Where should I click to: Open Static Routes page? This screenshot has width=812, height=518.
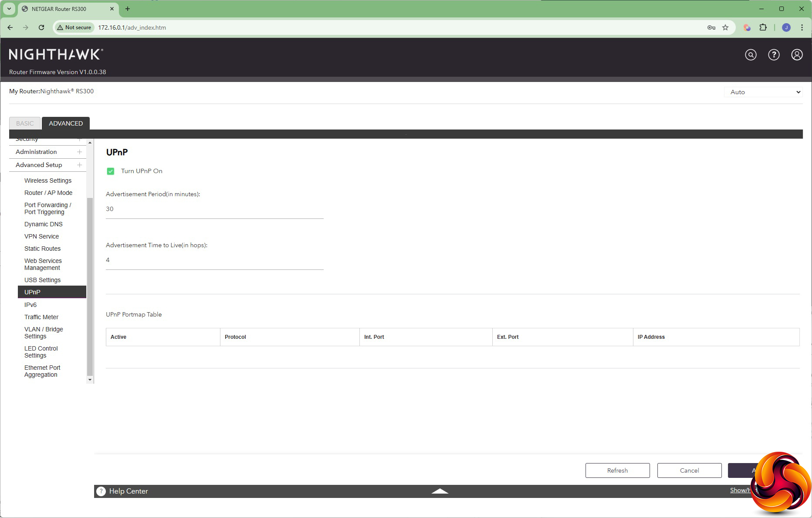click(x=42, y=249)
